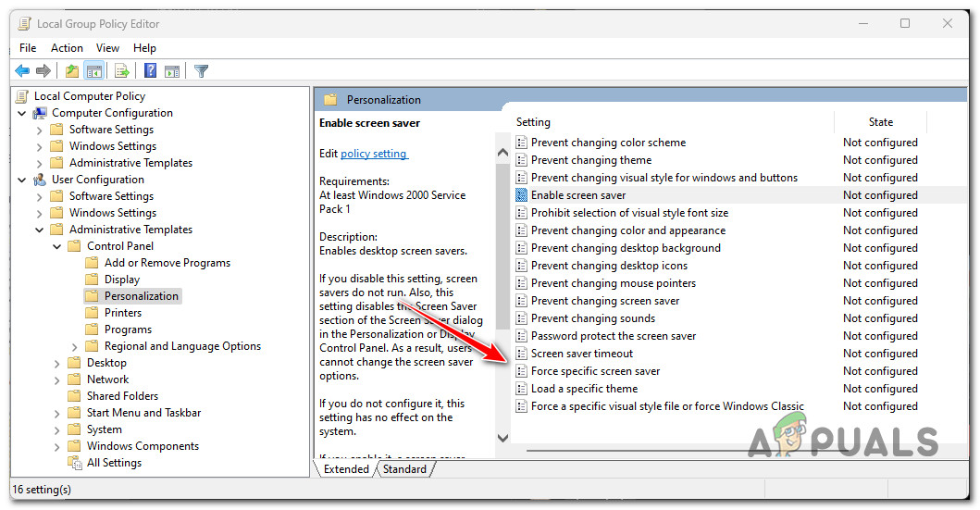Select the Shared Folders tree item
Screen dimensions: 980x510
point(122,396)
